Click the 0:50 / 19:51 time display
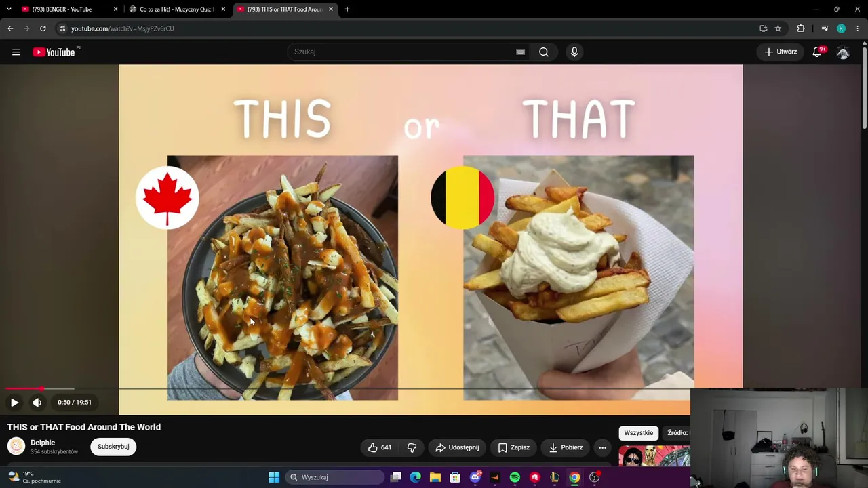This screenshot has width=868, height=488. pos(75,402)
